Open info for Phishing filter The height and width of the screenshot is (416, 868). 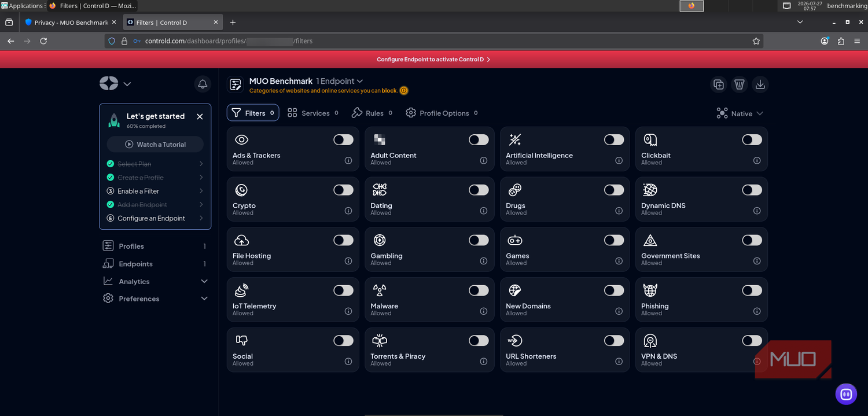757,311
